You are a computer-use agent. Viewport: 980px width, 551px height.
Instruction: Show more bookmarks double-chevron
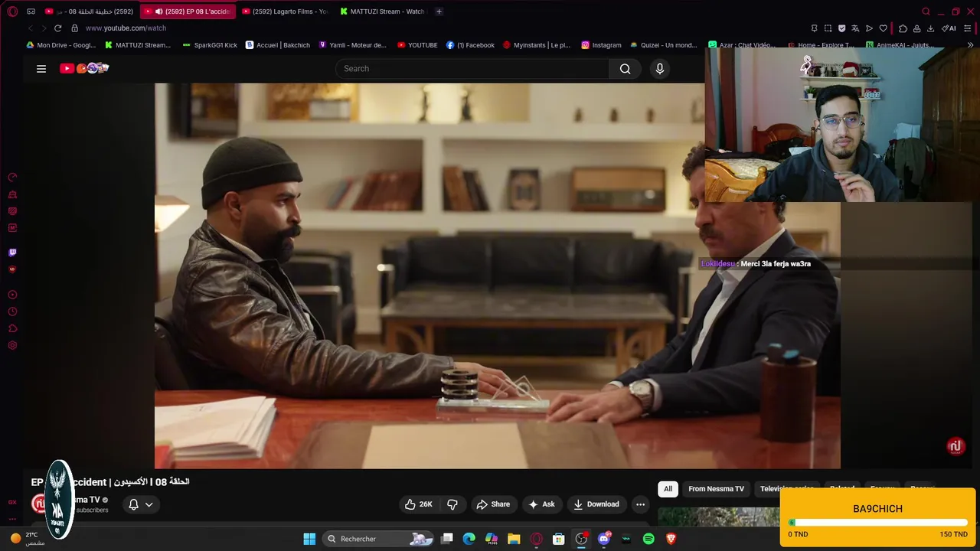pos(971,45)
